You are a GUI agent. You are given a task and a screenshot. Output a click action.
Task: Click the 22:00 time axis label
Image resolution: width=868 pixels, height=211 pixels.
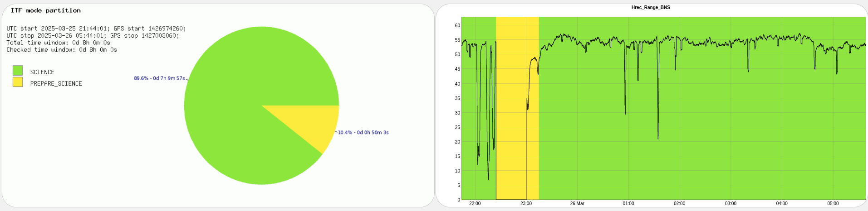(x=475, y=204)
